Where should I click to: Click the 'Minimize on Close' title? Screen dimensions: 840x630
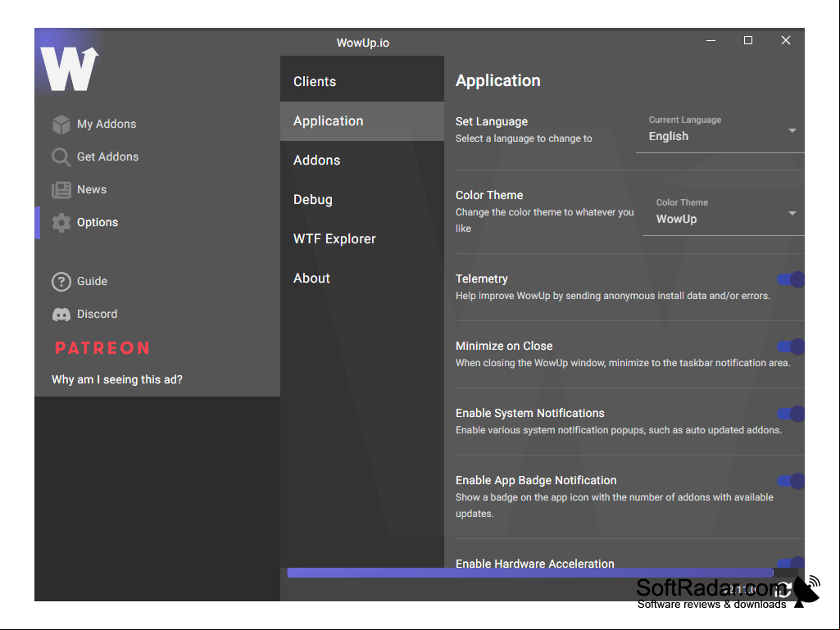click(504, 346)
